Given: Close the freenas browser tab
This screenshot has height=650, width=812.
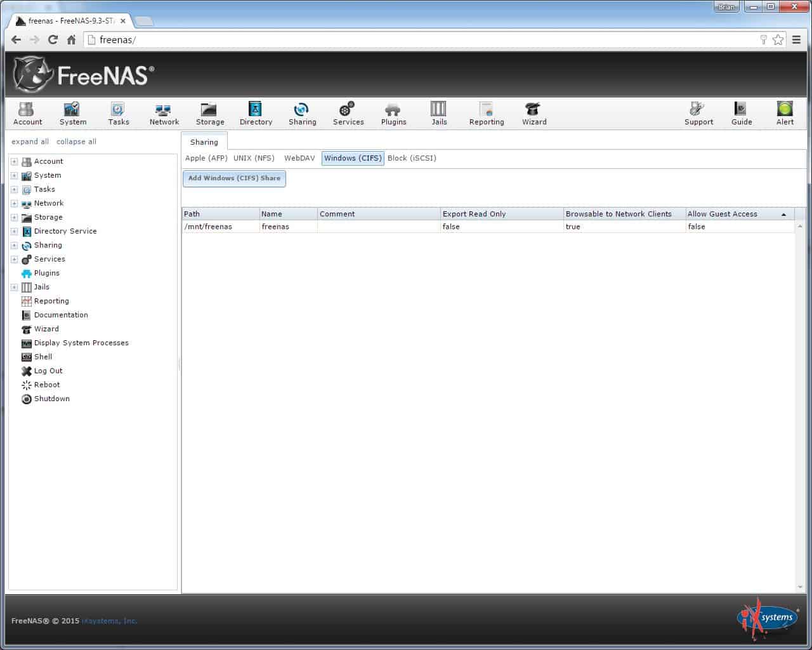Looking at the screenshot, I should point(123,21).
